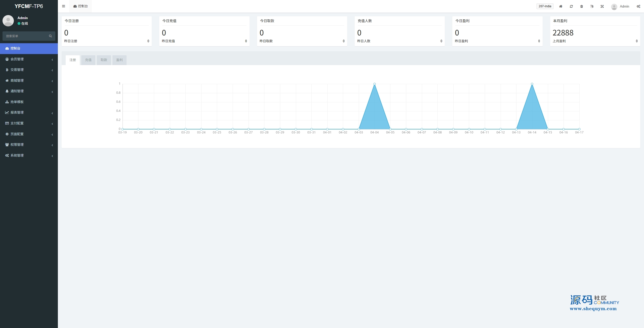The image size is (644, 328).
Task: Click the 控制台 sidebar menu item
Action: click(x=15, y=48)
